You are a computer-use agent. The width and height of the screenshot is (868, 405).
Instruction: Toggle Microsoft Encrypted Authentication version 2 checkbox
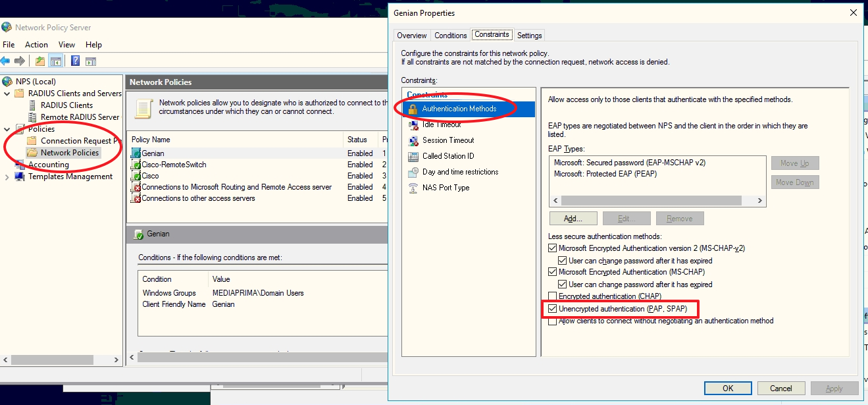click(553, 248)
